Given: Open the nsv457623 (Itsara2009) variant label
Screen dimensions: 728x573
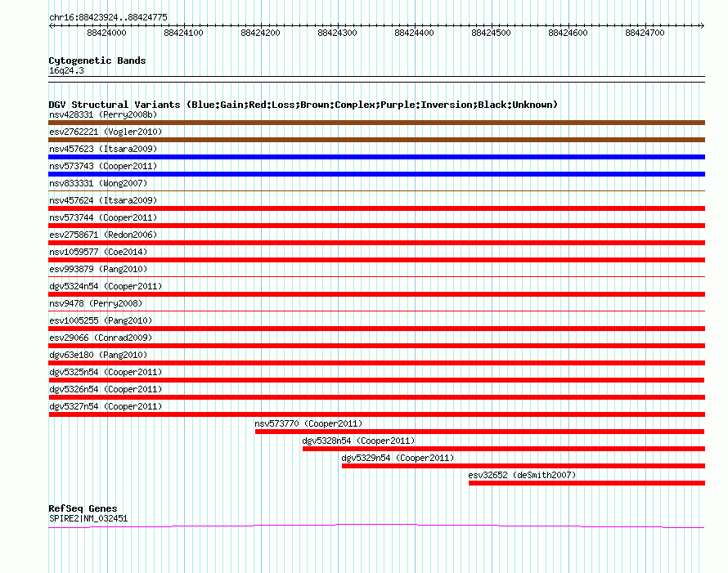Looking at the screenshot, I should (x=103, y=149).
